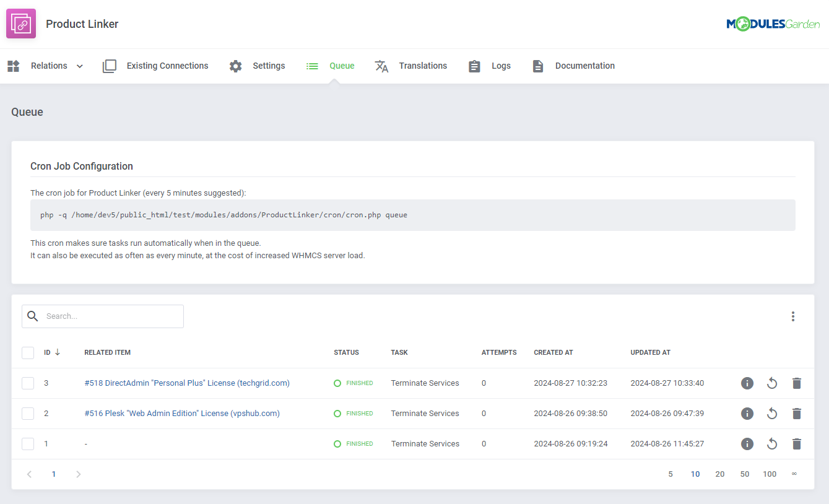
Task: Open the #518 DirectAdmin license link
Action: click(187, 383)
